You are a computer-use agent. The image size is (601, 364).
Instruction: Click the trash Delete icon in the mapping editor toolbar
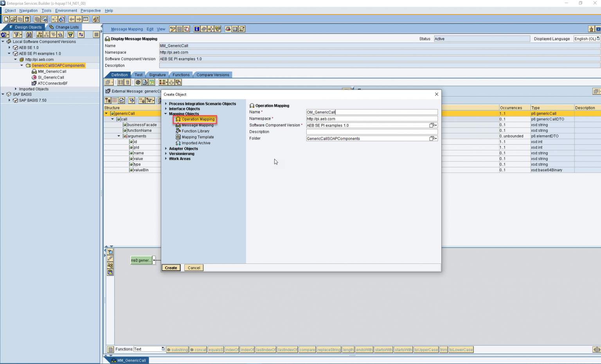128,82
